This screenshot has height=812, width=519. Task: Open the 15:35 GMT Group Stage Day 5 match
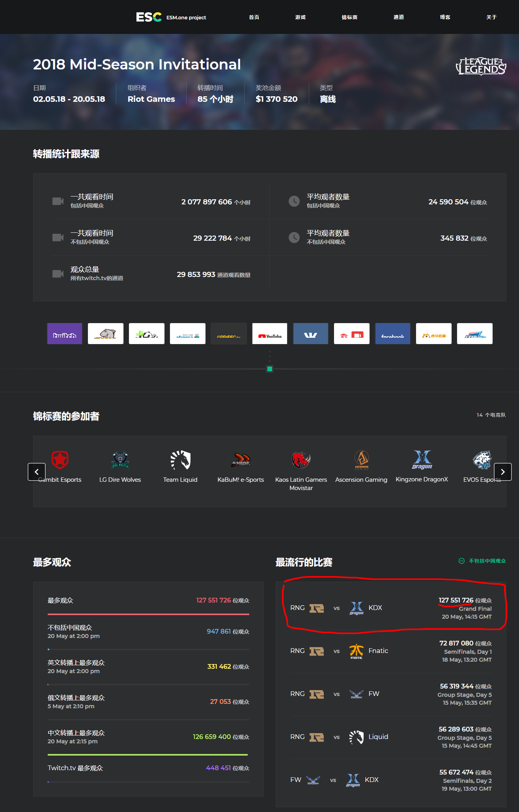point(391,694)
